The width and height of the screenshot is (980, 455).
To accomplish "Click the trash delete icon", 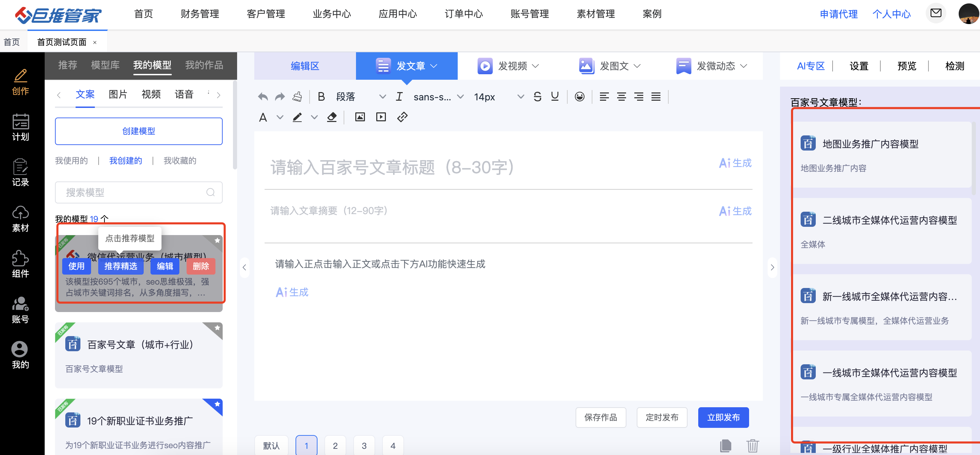I will tap(753, 445).
